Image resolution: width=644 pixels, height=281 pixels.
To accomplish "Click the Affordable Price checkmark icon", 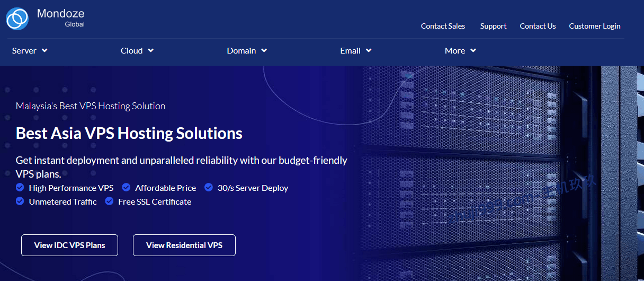I will coord(126,188).
